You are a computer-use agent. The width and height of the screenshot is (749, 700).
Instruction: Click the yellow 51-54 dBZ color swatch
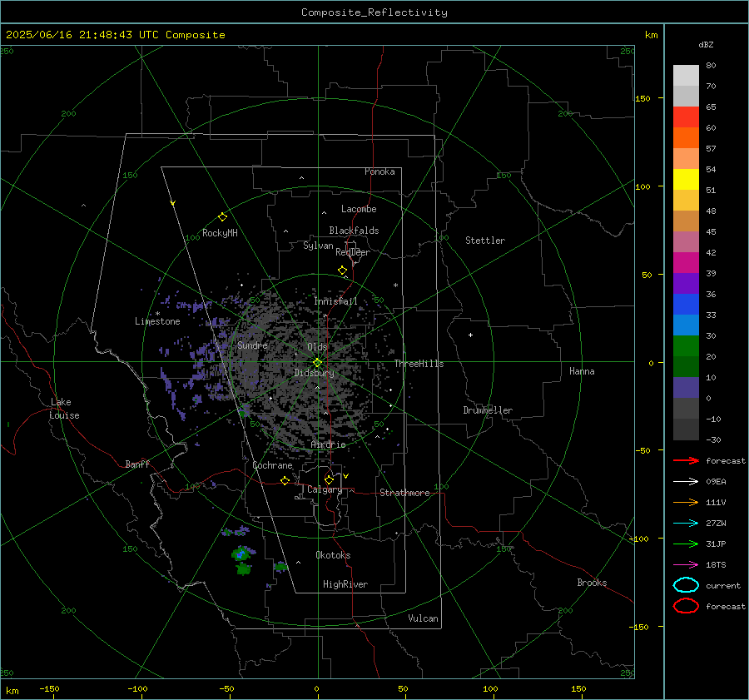pyautogui.click(x=686, y=180)
